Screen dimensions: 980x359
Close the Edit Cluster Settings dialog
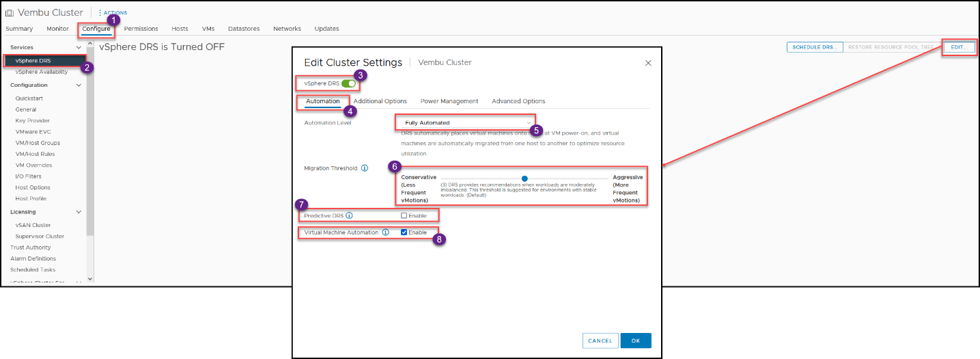(648, 63)
